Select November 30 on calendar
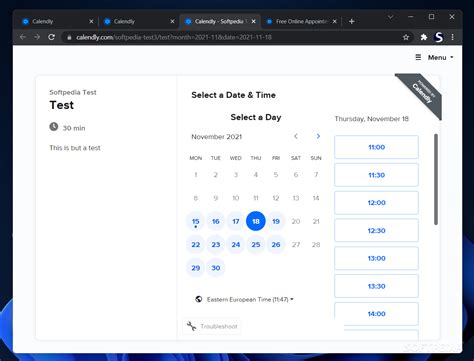This screenshot has height=361, width=474. (x=216, y=268)
